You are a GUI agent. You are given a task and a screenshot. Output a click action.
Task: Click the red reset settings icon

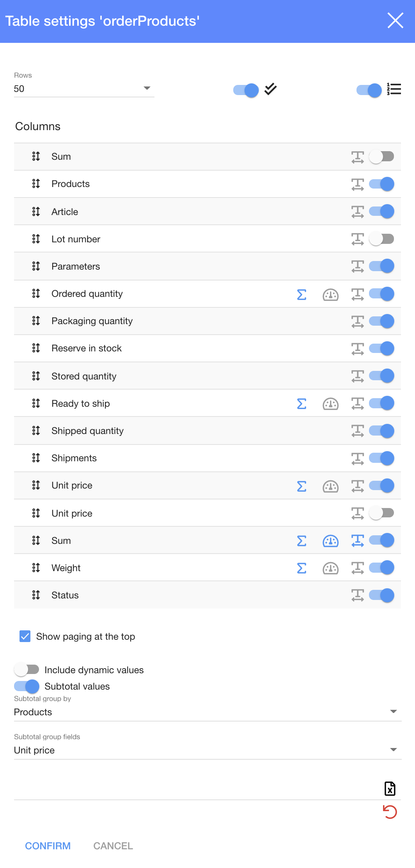coord(390,812)
